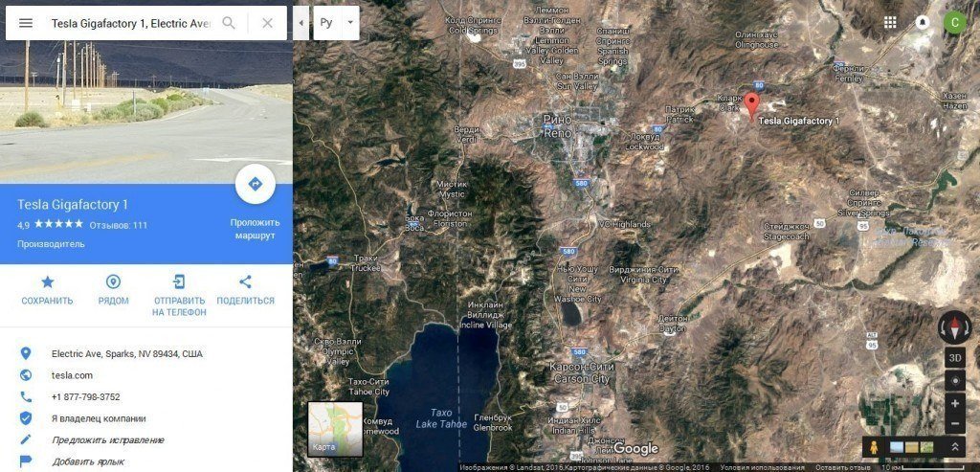Click the search magnifier icon

pos(230,23)
